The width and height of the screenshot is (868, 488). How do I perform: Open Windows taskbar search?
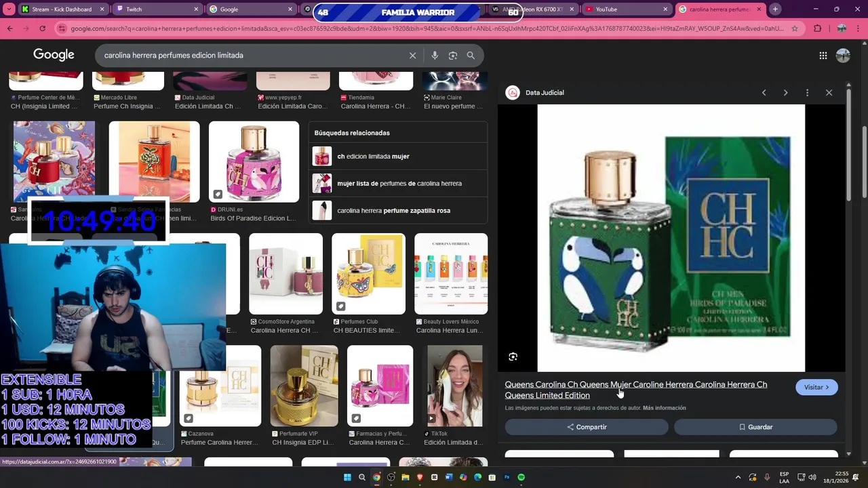tap(362, 477)
